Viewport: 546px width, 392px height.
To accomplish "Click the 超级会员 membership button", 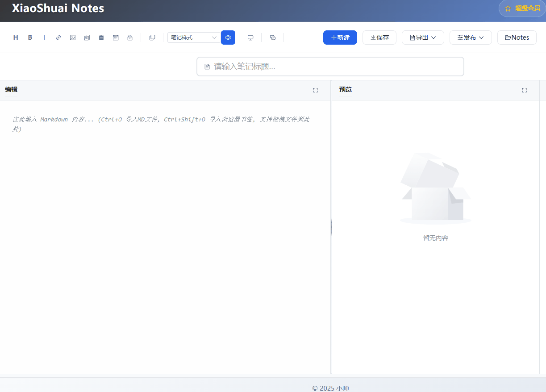I will click(x=522, y=8).
